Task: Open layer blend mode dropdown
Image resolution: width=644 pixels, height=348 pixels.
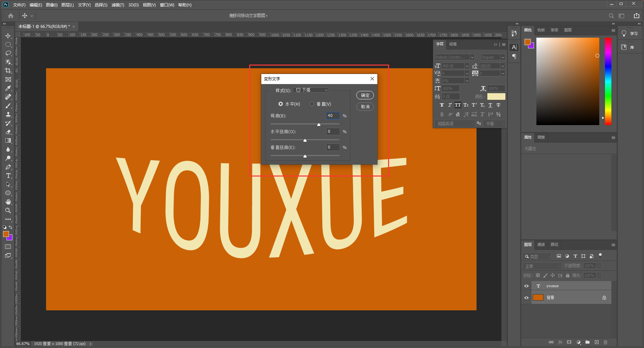Action: (x=542, y=266)
